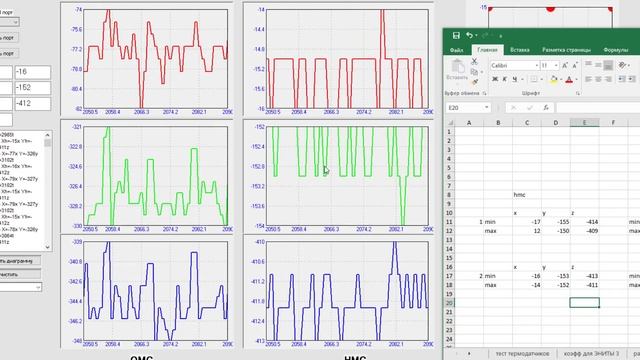
Task: Select cell containing hmc
Action: coord(527,195)
